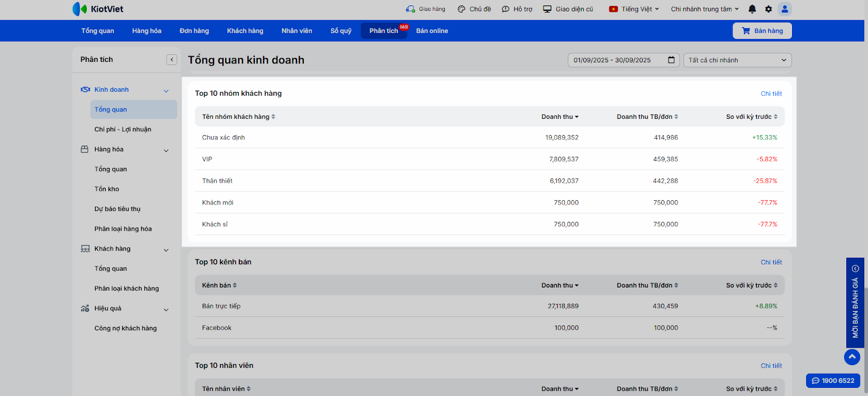Open Chi tiết for Top 10 nhân viên
This screenshot has height=396, width=868.
pyautogui.click(x=771, y=366)
